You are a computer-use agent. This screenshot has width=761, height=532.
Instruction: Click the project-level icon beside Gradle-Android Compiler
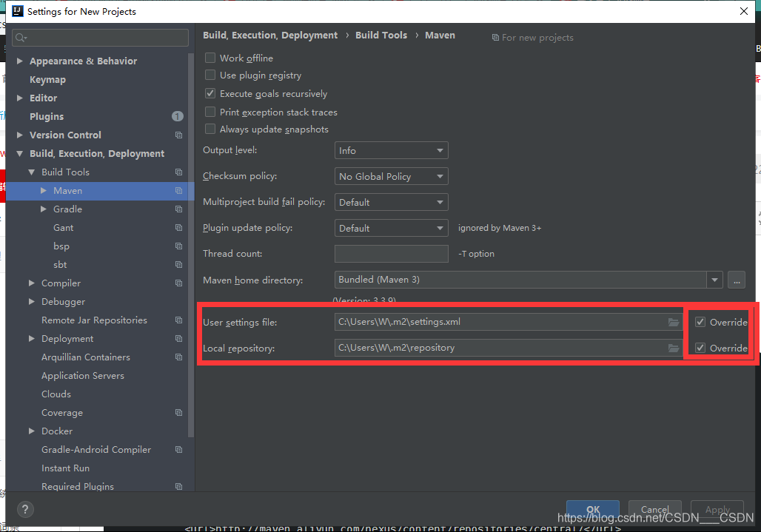[178, 450]
